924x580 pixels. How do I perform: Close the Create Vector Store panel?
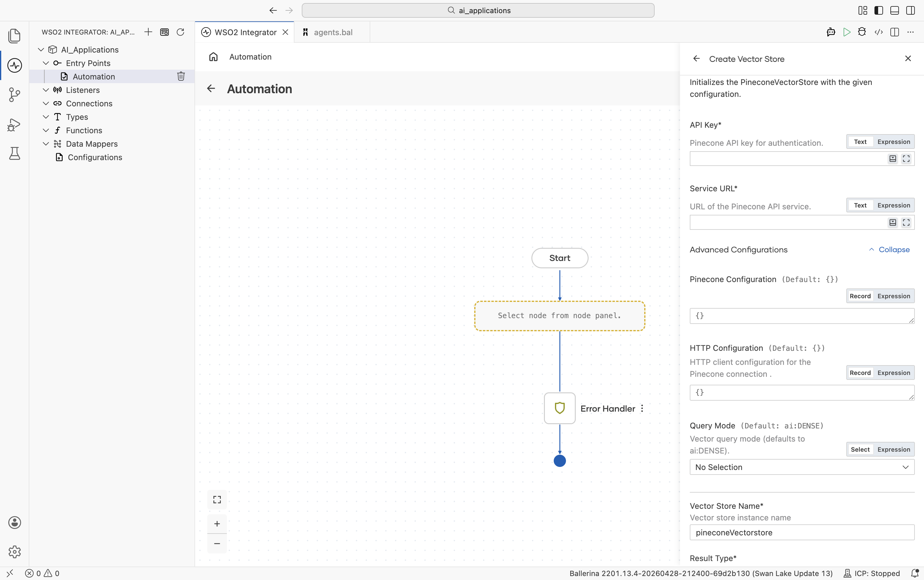tap(908, 58)
